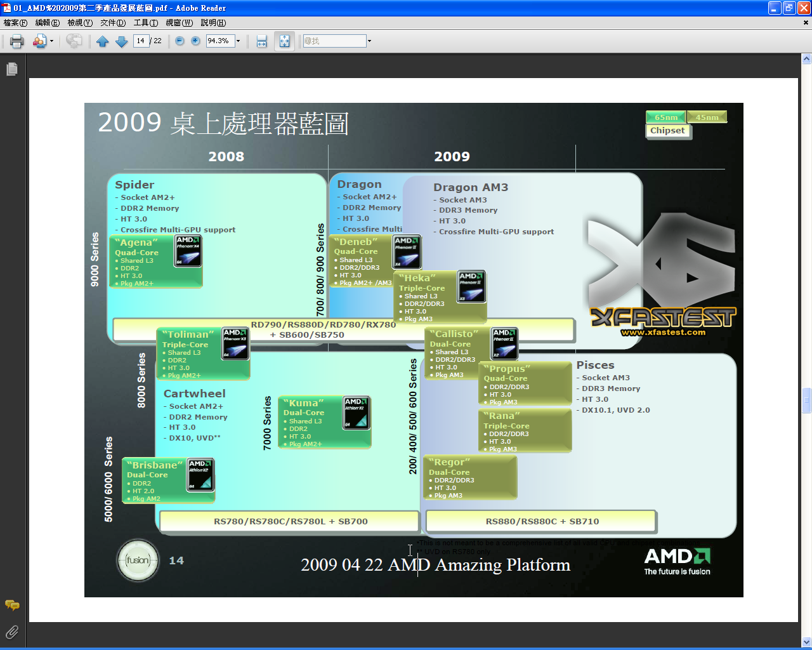The width and height of the screenshot is (812, 650).
Task: Open the 檔案(F) menu
Action: (x=15, y=23)
